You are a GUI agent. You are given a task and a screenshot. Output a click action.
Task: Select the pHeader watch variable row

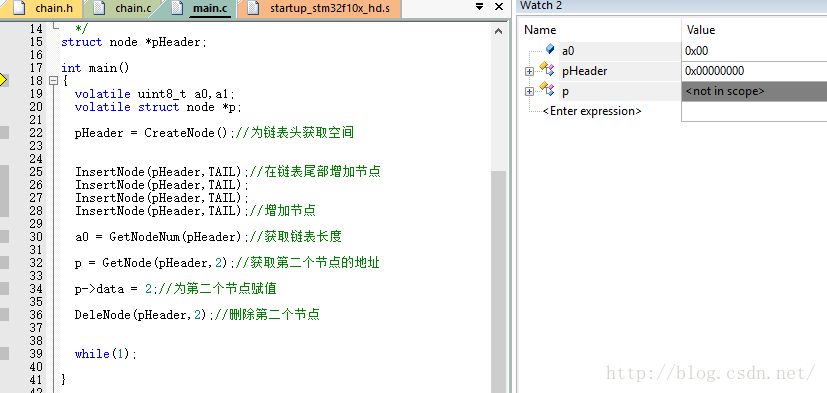584,71
